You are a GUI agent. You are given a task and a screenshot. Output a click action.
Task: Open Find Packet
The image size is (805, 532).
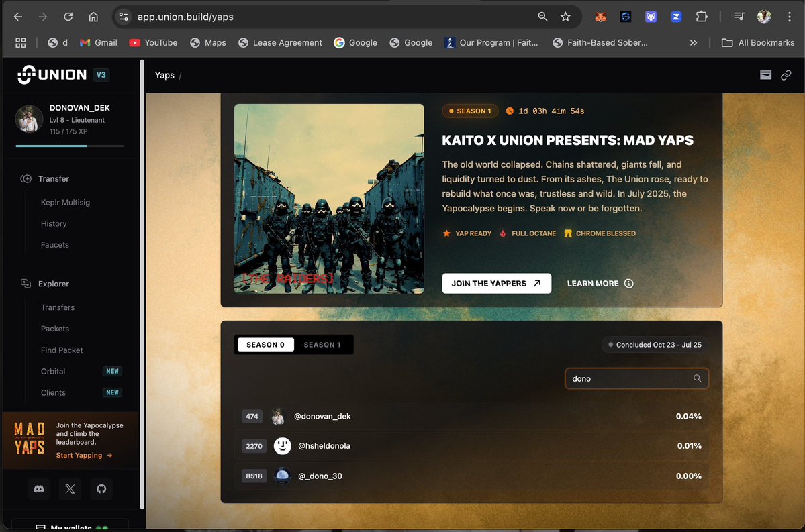[x=62, y=350]
